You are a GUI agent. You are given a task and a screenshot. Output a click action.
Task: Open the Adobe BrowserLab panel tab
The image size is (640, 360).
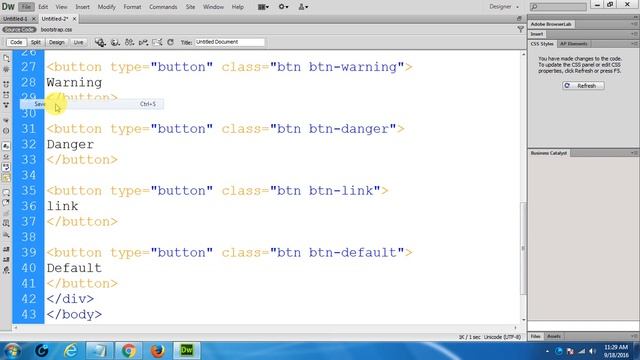click(551, 24)
